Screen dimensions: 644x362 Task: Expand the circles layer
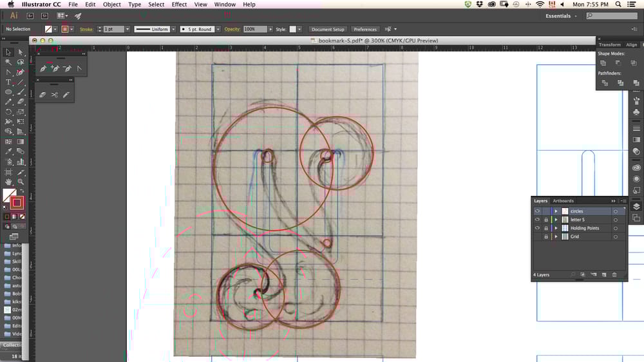(556, 211)
